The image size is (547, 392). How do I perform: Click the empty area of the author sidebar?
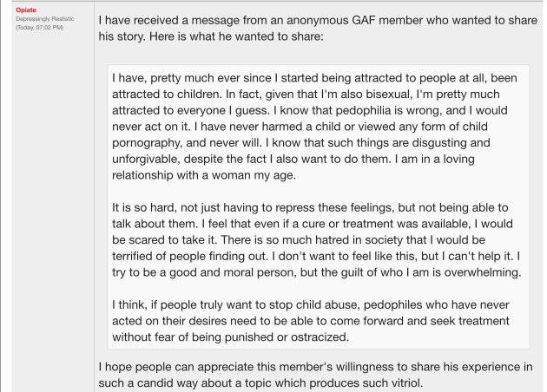tap(52, 209)
